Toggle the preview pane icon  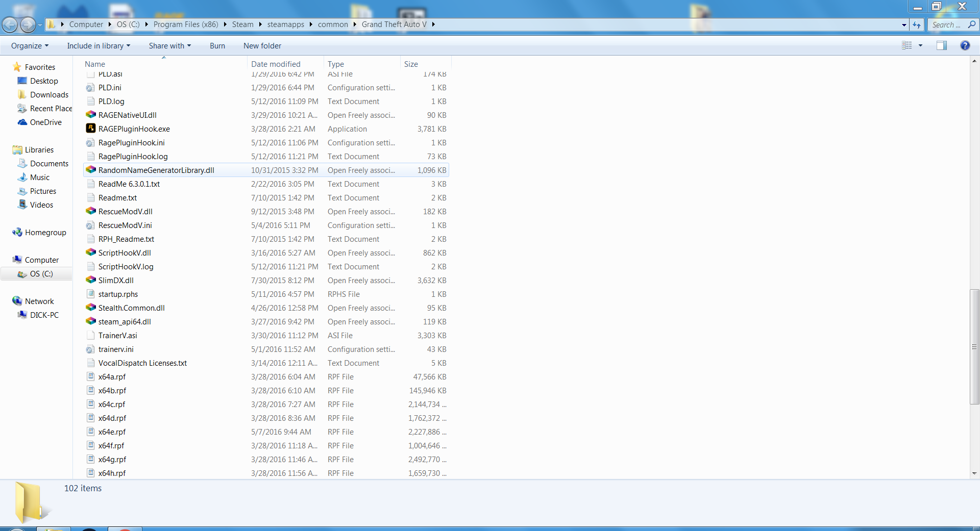[942, 45]
